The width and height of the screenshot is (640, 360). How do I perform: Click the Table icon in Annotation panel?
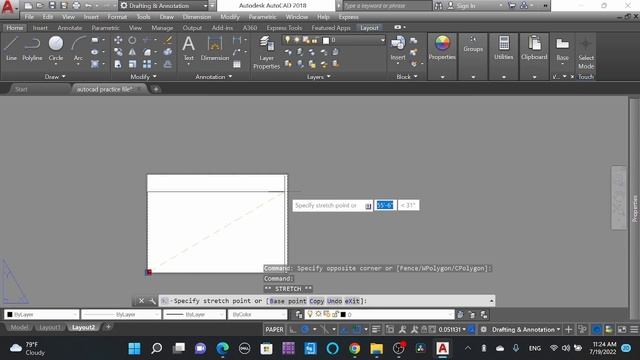pyautogui.click(x=237, y=64)
